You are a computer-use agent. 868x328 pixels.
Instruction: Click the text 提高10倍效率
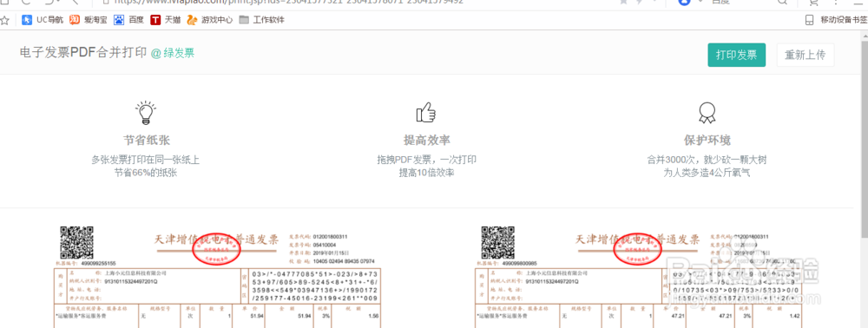click(427, 173)
